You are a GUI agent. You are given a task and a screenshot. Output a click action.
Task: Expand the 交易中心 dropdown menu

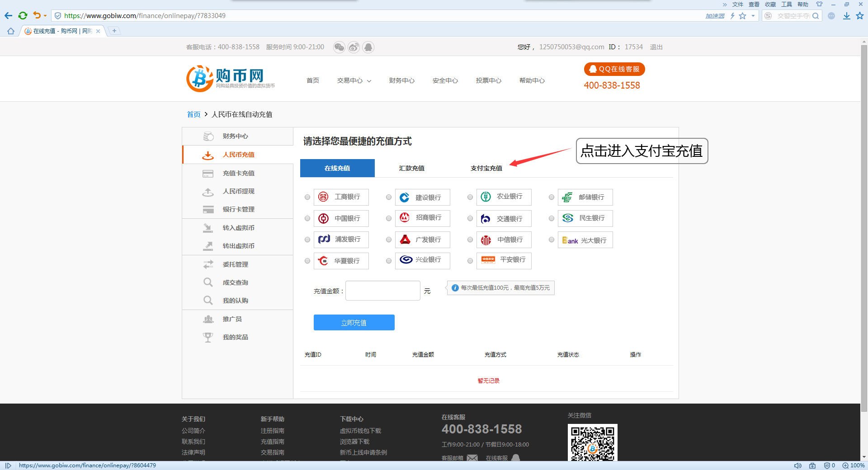pos(354,80)
